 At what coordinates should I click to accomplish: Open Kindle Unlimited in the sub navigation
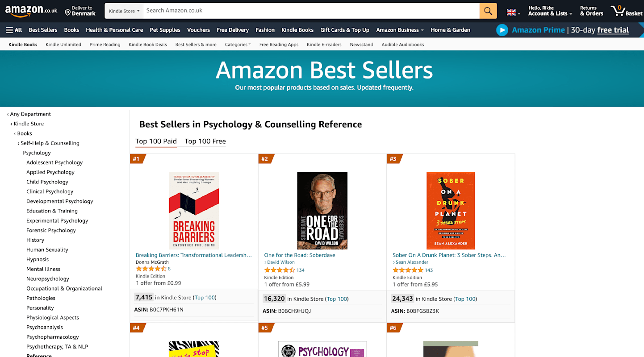pyautogui.click(x=63, y=45)
